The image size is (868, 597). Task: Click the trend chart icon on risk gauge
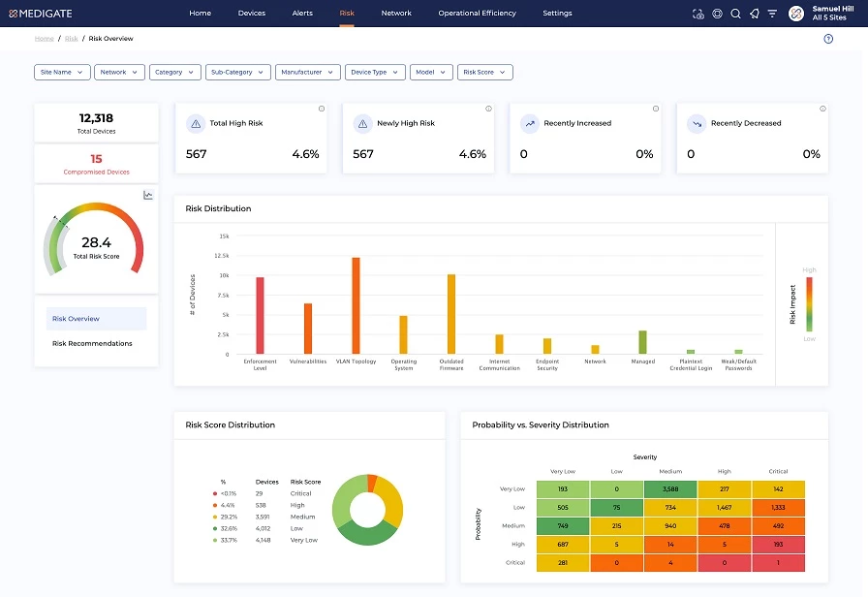tap(148, 195)
